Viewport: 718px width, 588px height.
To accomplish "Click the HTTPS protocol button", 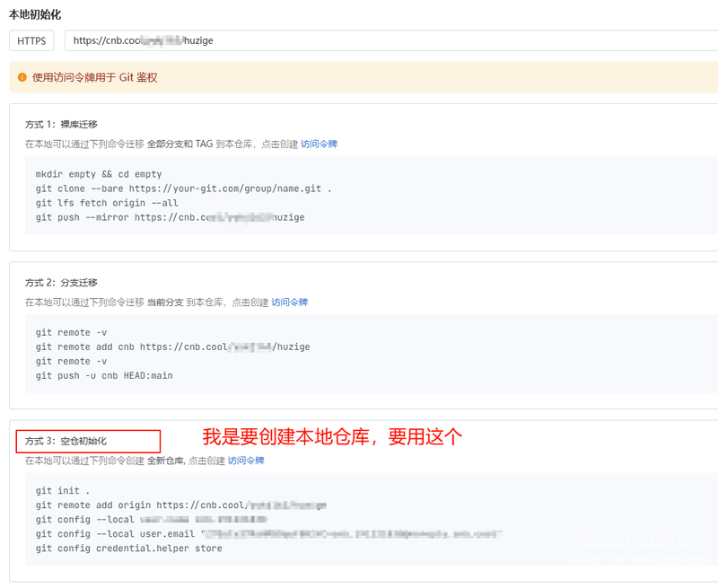I will tap(32, 40).
